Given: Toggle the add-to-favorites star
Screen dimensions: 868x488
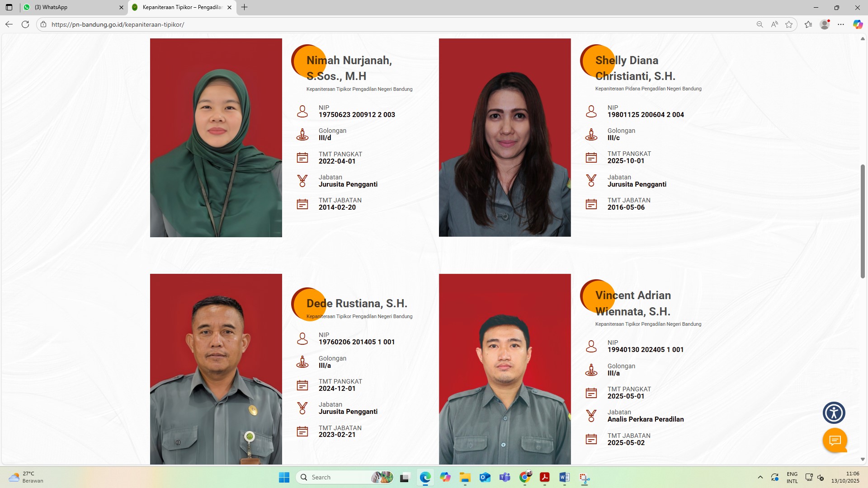Looking at the screenshot, I should pyautogui.click(x=790, y=24).
